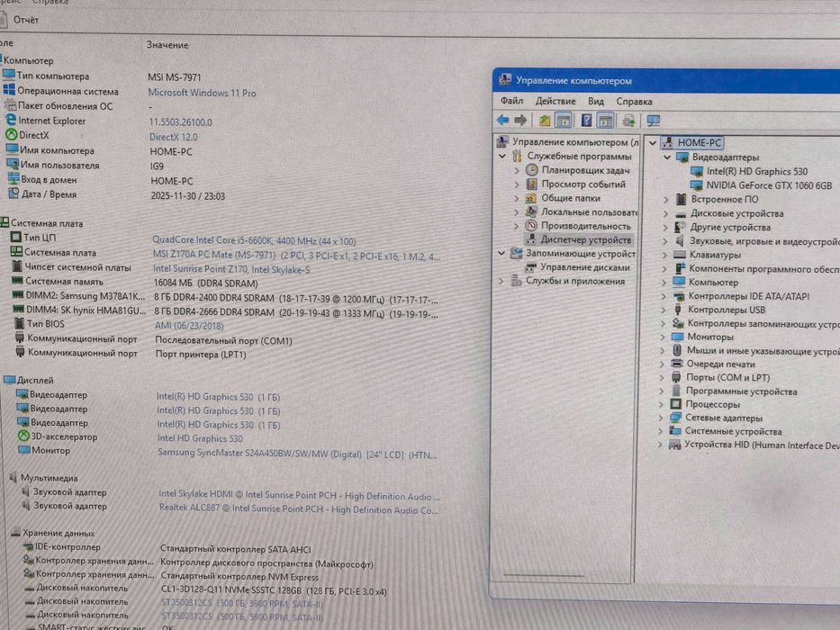Click the Планировщик задач clock icon
840x630 pixels.
click(x=531, y=170)
